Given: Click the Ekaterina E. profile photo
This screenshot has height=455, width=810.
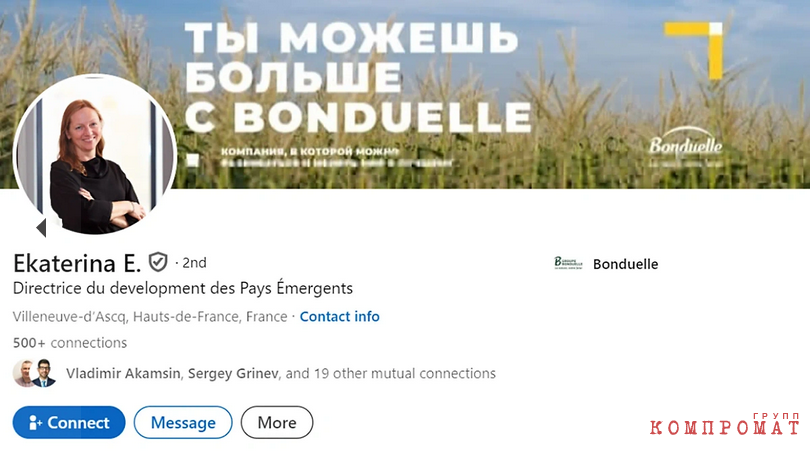Looking at the screenshot, I should pos(95,154).
